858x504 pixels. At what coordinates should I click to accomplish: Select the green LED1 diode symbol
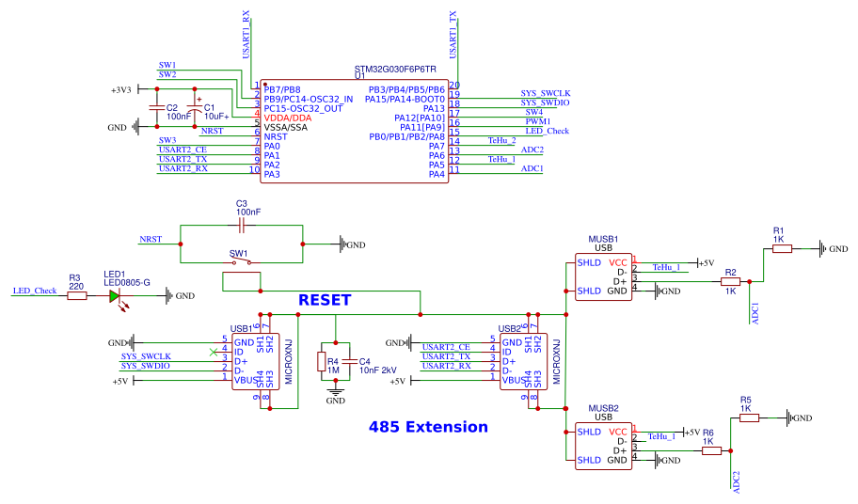tap(115, 296)
